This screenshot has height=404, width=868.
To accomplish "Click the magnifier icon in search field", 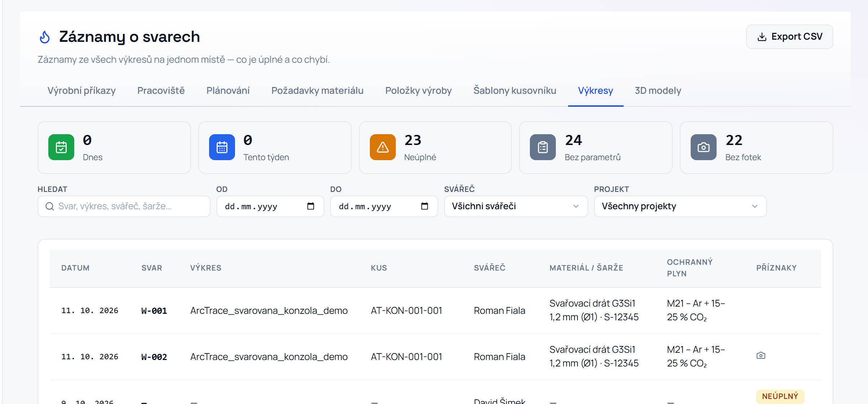I will (x=50, y=206).
